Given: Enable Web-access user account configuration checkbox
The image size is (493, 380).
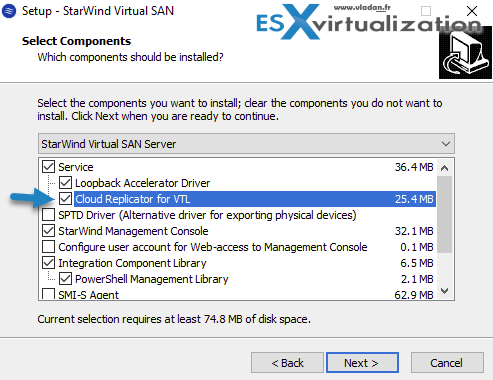Looking at the screenshot, I should (x=49, y=247).
